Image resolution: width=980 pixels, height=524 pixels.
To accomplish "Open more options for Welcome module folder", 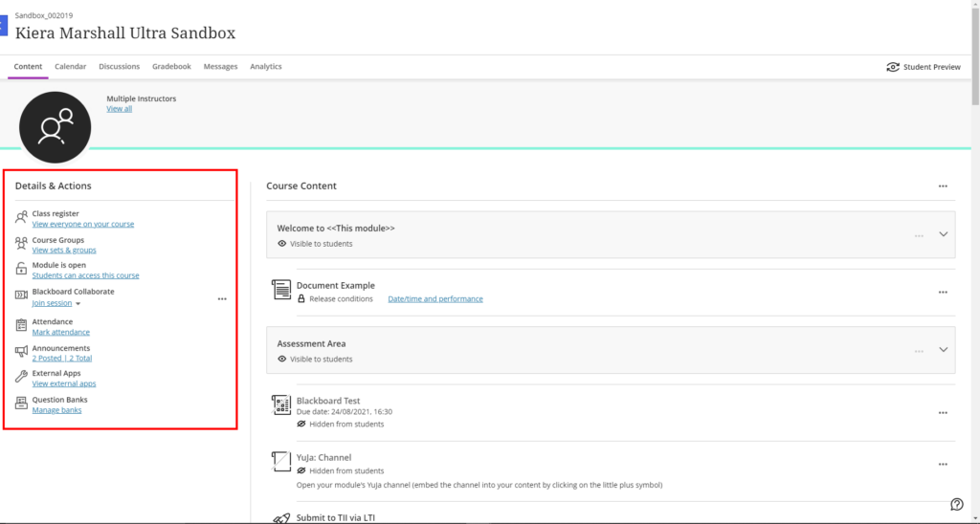I will [919, 236].
